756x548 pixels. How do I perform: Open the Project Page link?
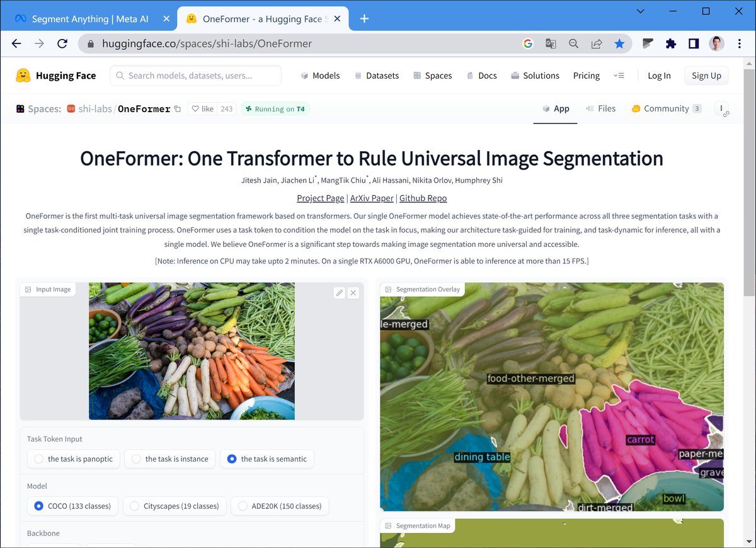tap(321, 198)
